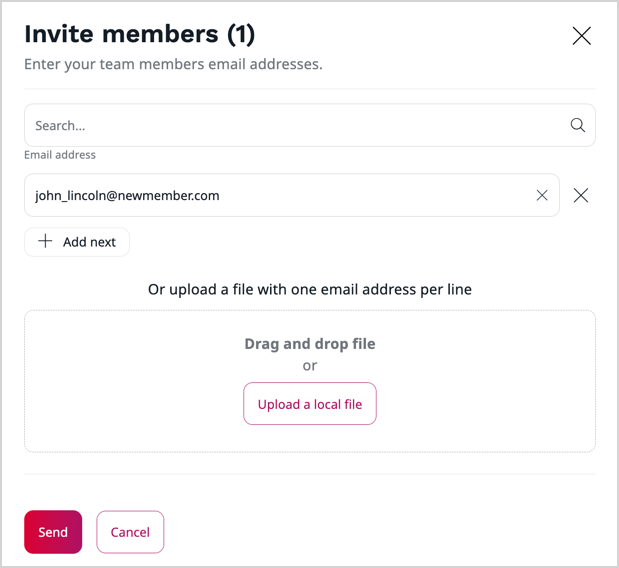Send the member invitations
Screen dimensions: 619x568
tap(53, 532)
